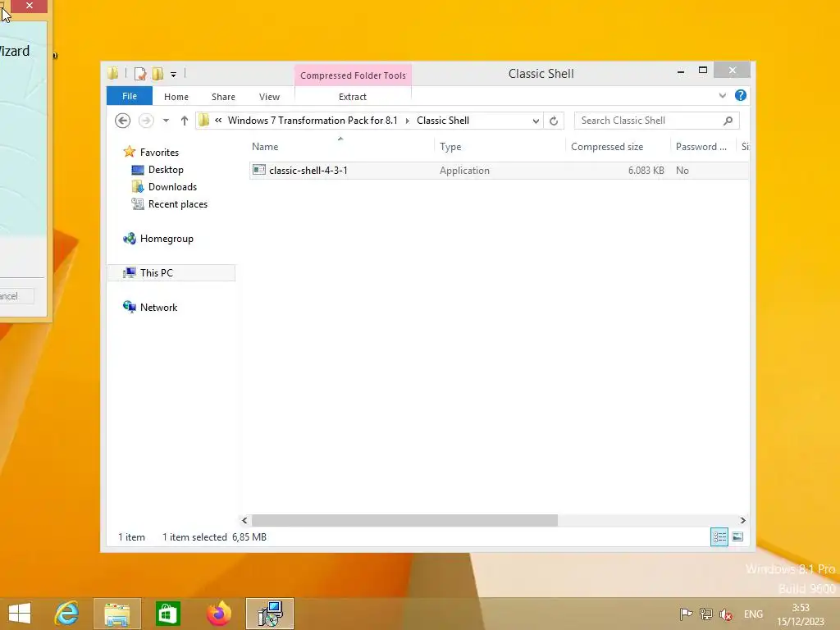Image resolution: width=840 pixels, height=630 pixels.
Task: Click the network tray icon
Action: (x=706, y=614)
